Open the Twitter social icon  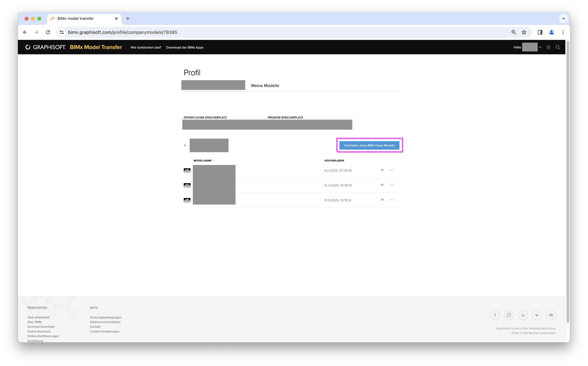537,315
